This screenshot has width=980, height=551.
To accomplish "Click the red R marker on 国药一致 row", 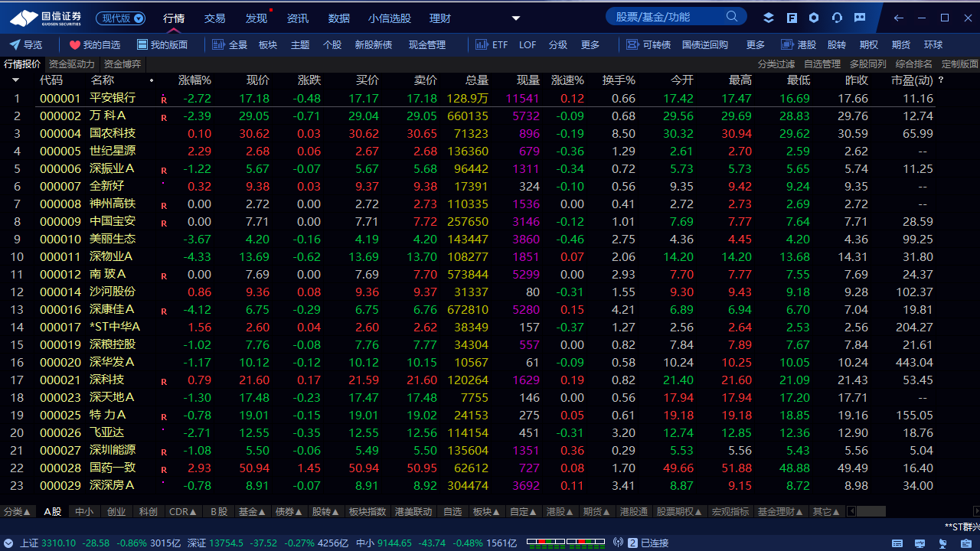I will [164, 469].
